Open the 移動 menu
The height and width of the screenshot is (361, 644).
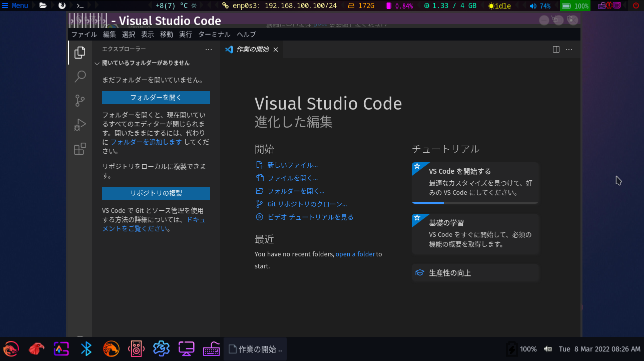pos(167,35)
